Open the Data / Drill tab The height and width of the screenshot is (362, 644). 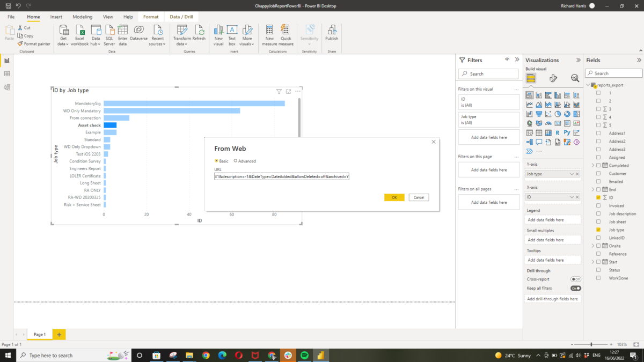tap(181, 17)
